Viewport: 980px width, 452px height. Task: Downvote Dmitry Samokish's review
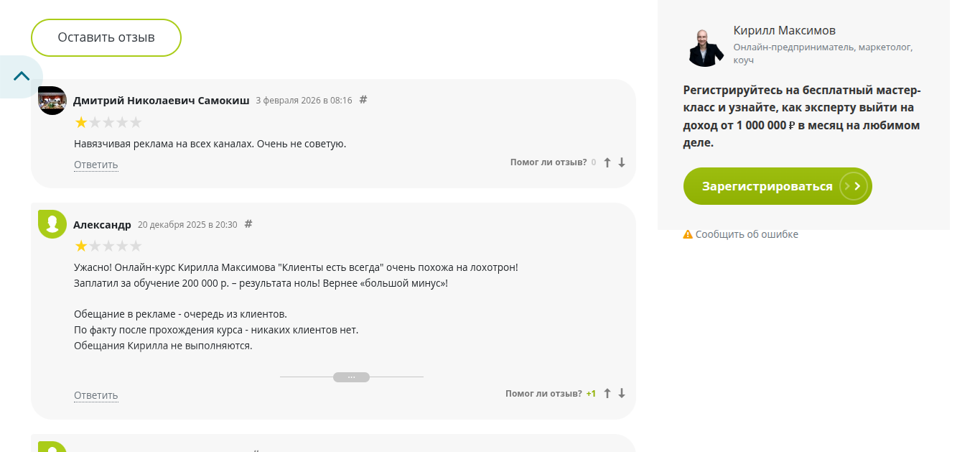pyautogui.click(x=622, y=162)
